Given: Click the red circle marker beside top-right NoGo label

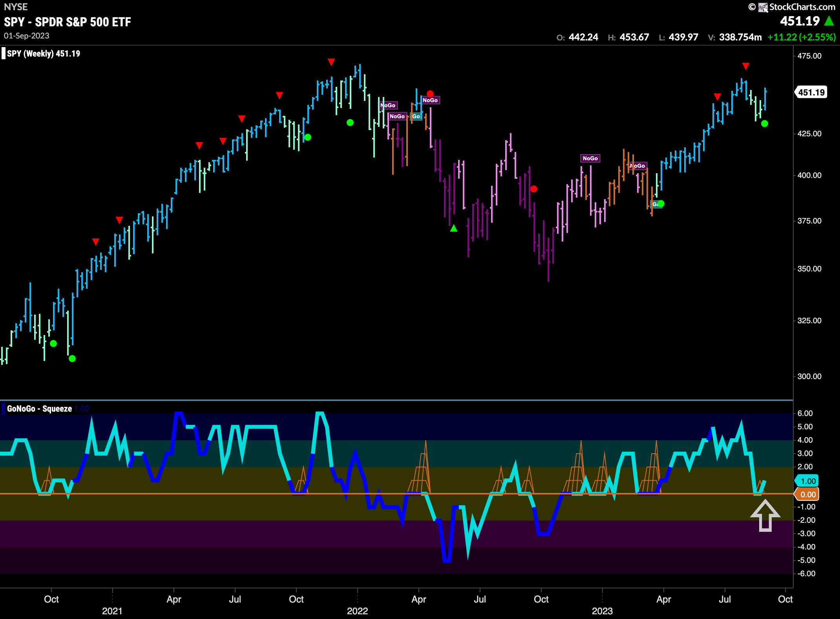Looking at the screenshot, I should pyautogui.click(x=430, y=94).
